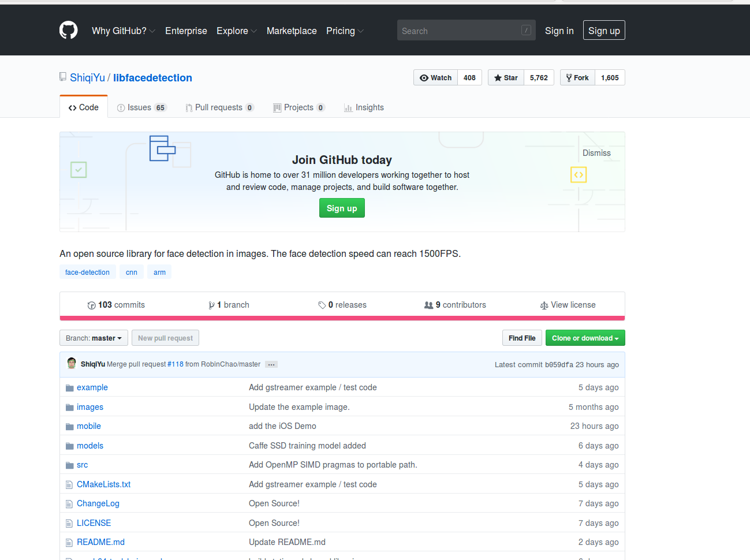Click the scale icon beside View license
750x560 pixels.
(544, 305)
